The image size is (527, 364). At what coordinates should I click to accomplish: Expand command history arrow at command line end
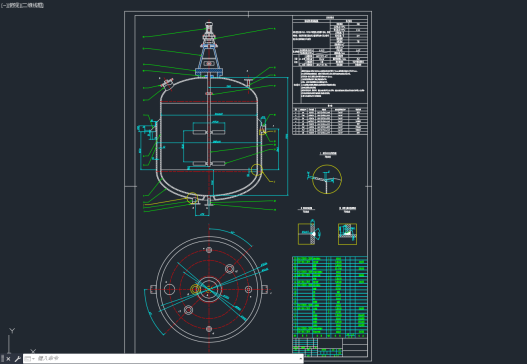click(x=300, y=359)
